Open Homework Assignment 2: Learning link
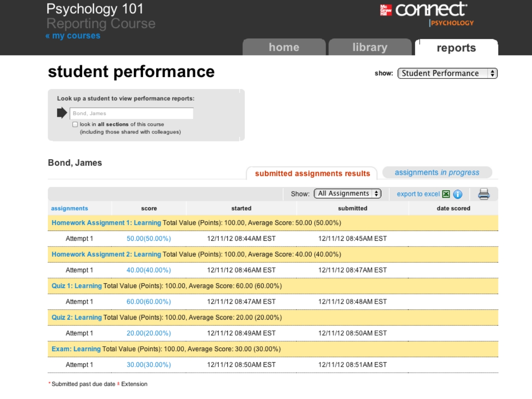Screen dimensions: 532x399 click(106, 254)
